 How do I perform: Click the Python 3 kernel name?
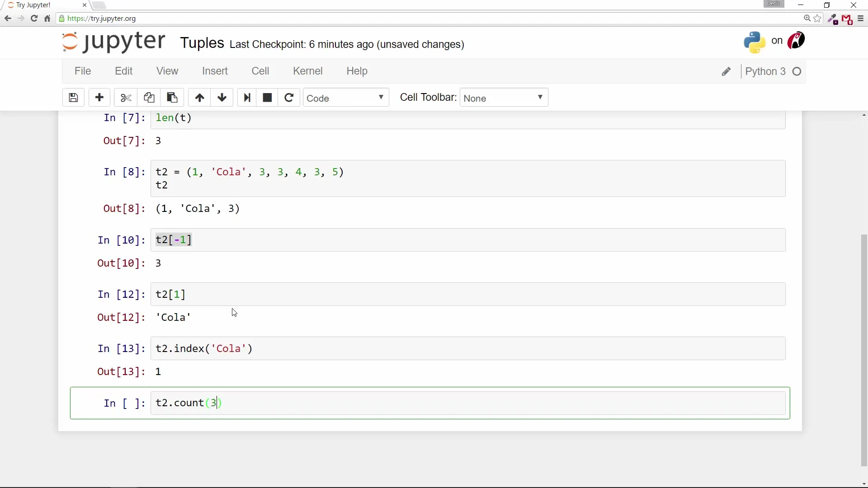(765, 71)
